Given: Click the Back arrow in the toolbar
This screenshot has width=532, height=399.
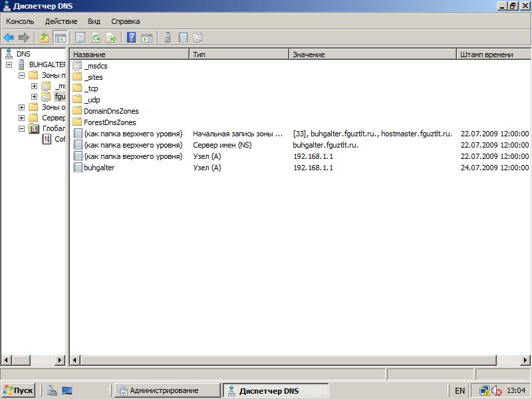Looking at the screenshot, I should 9,38.
